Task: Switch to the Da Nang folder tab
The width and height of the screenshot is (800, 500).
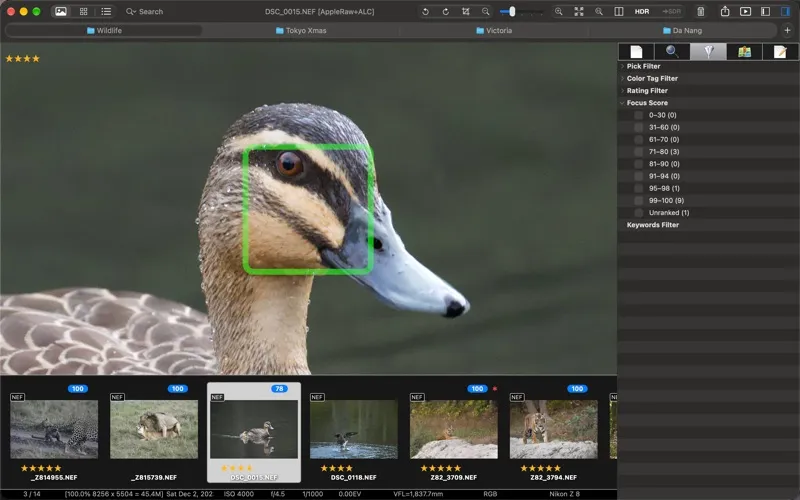Action: 682,31
